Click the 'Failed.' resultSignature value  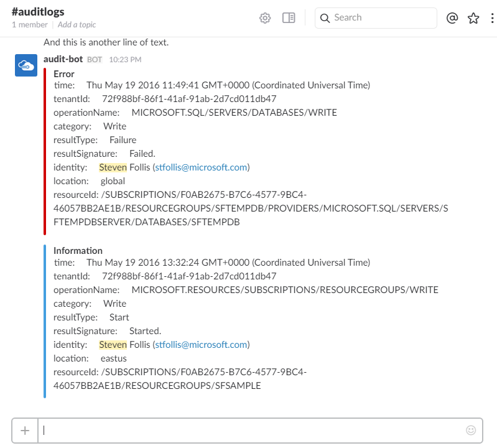[142, 154]
